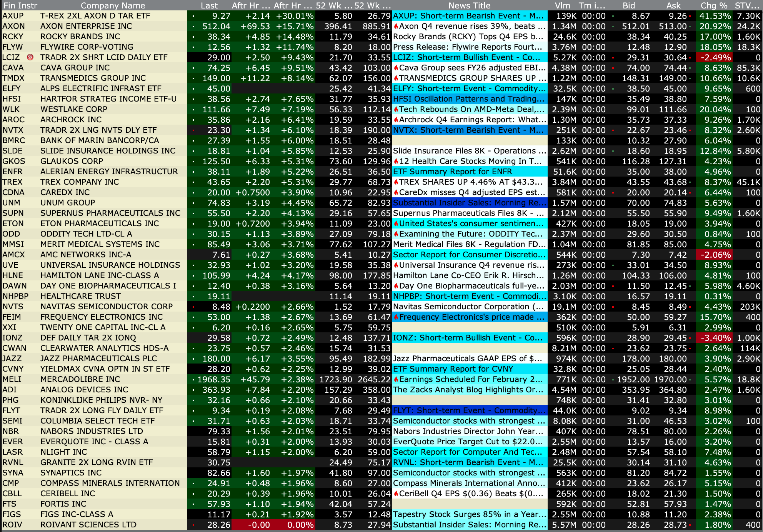Open Substantial Insider Sales news for UNM
The image size is (763, 532).
click(x=469, y=203)
